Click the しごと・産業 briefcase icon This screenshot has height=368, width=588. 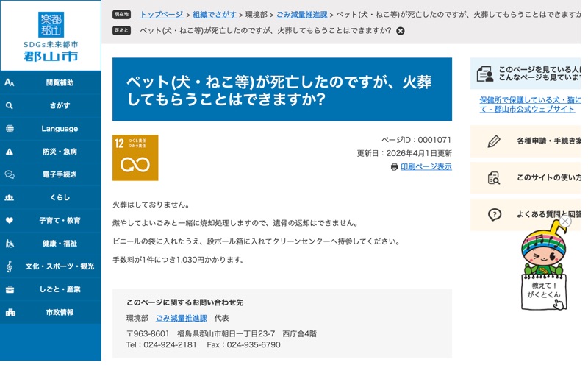tap(10, 289)
